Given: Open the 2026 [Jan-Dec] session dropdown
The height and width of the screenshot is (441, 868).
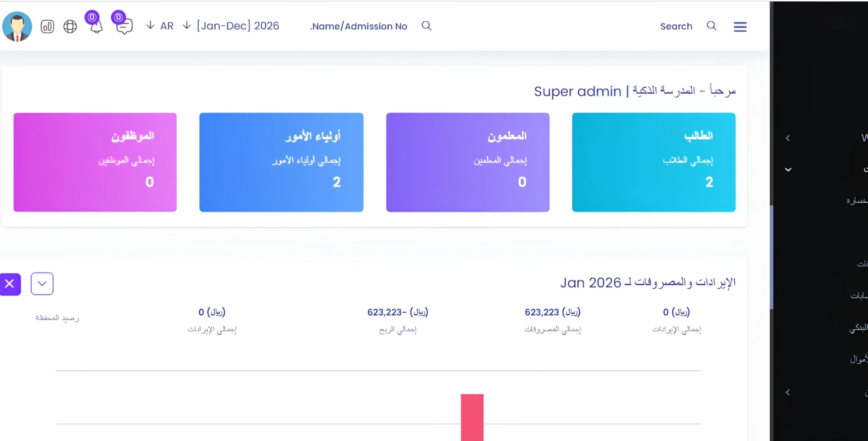Looking at the screenshot, I should (231, 26).
